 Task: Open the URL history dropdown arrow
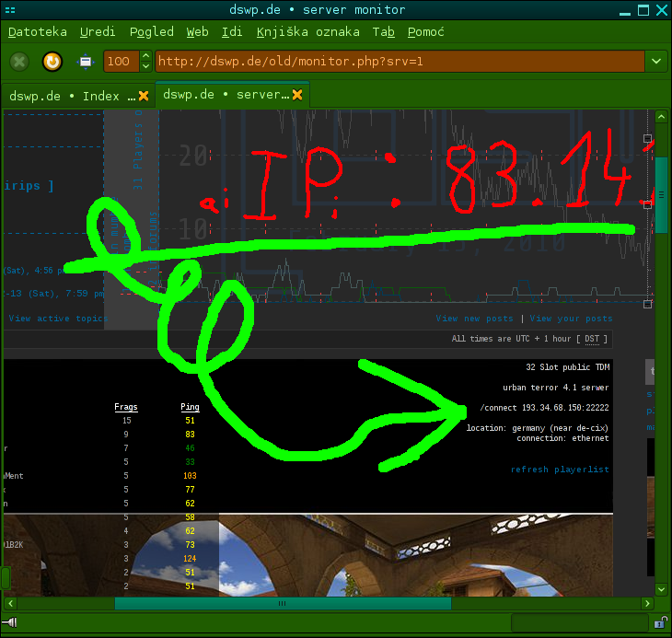(x=656, y=62)
